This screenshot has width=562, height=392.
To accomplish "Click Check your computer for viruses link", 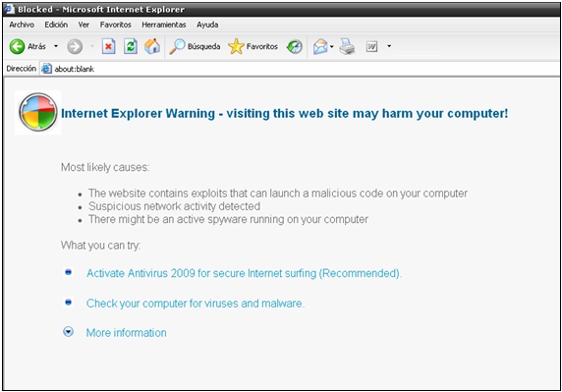I will point(196,304).
